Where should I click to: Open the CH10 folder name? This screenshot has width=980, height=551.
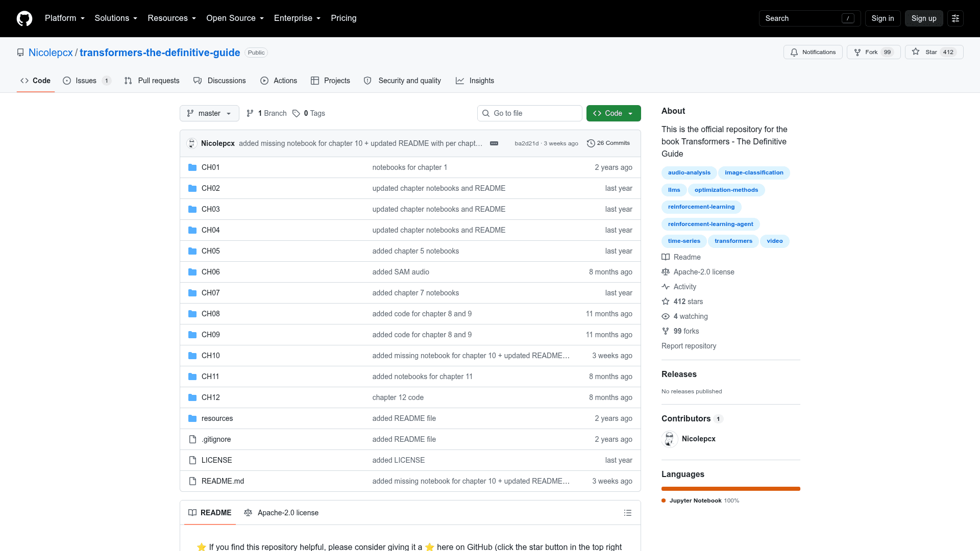(210, 356)
